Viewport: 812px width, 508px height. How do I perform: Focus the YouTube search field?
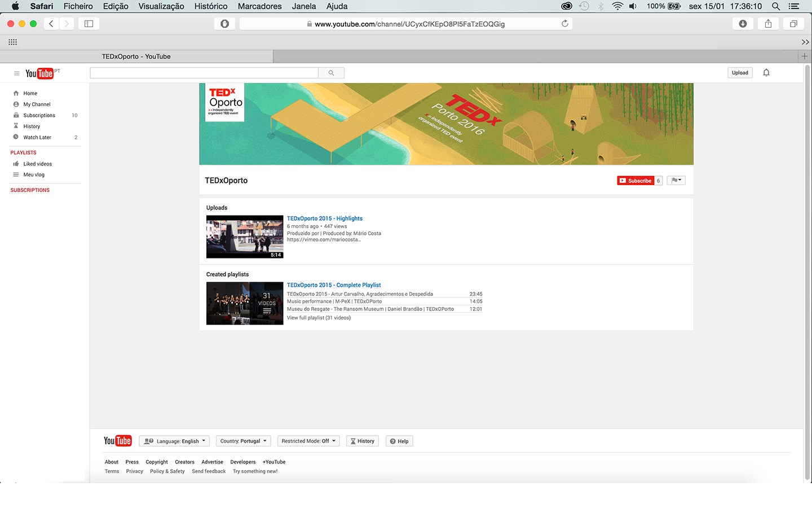[204, 73]
